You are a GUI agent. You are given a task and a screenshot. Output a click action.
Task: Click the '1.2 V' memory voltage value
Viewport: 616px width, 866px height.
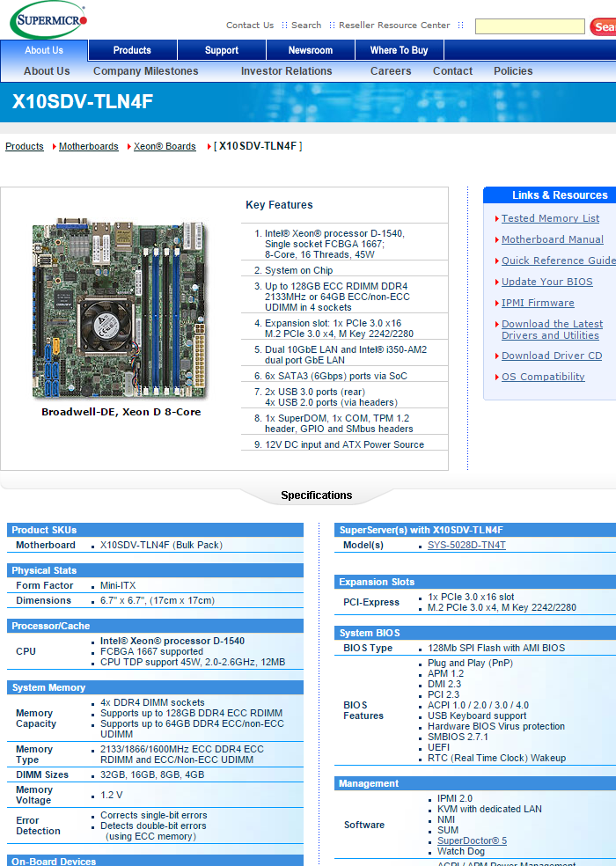111,796
